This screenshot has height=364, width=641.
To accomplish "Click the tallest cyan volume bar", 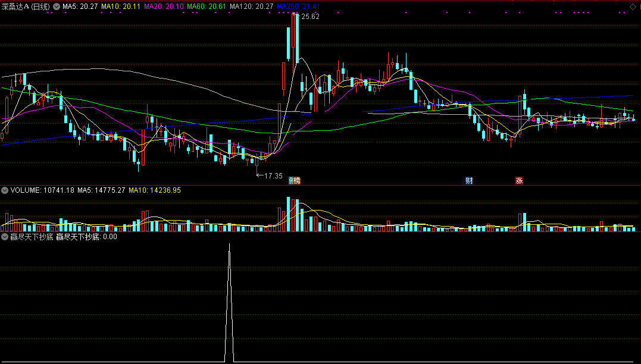I will pos(289,215).
